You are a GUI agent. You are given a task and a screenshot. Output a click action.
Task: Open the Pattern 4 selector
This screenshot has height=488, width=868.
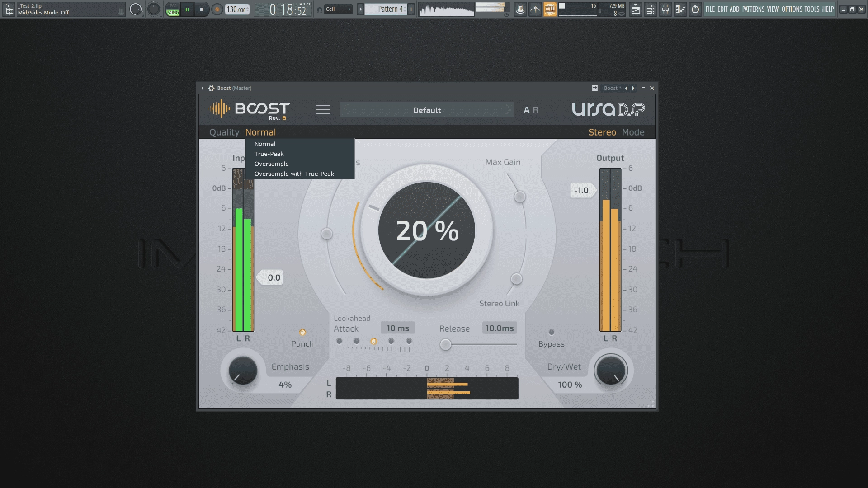[x=386, y=9]
